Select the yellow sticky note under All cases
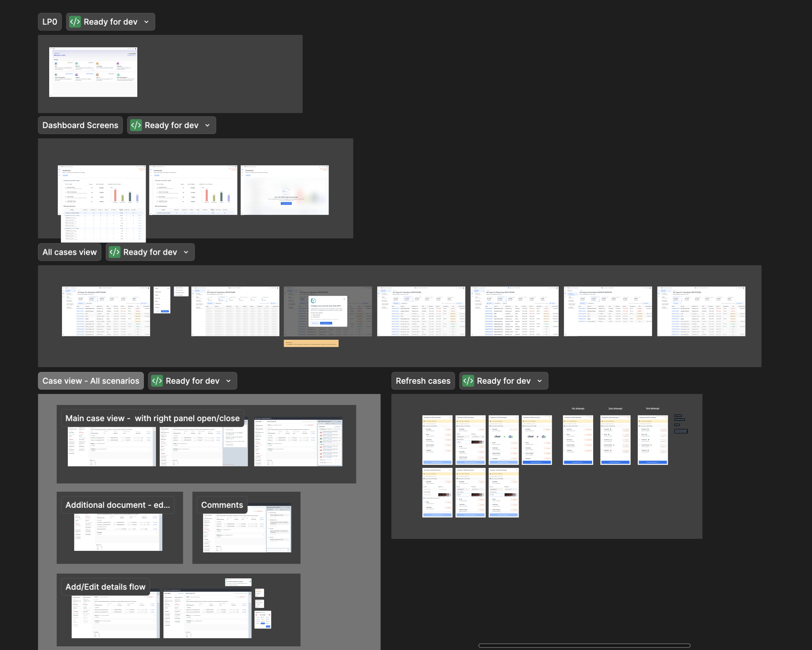The height and width of the screenshot is (650, 812). tap(311, 343)
